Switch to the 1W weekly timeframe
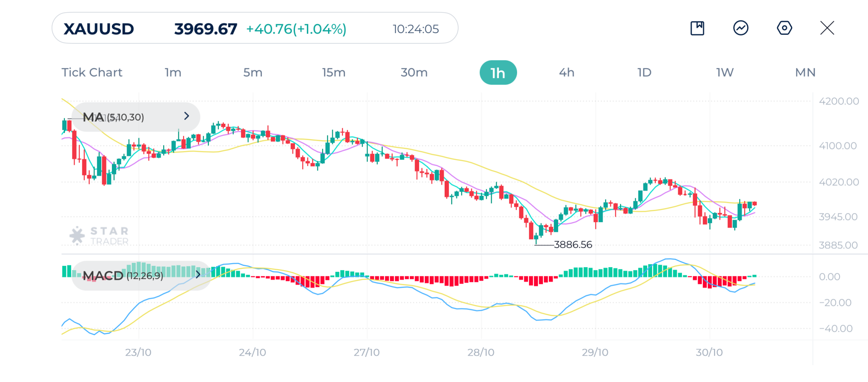Image resolution: width=868 pixels, height=382 pixels. pos(725,72)
